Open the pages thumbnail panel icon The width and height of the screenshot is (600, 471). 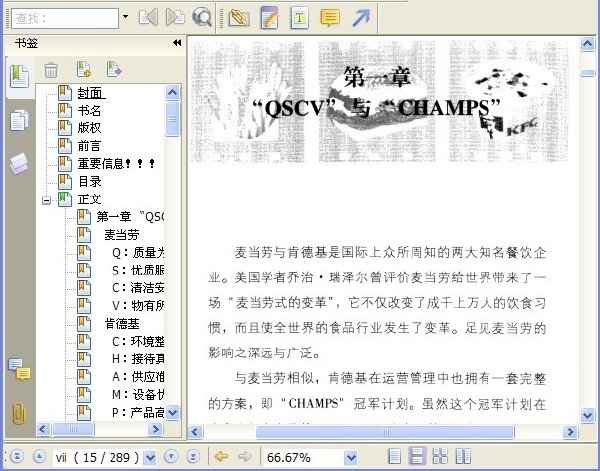19,120
